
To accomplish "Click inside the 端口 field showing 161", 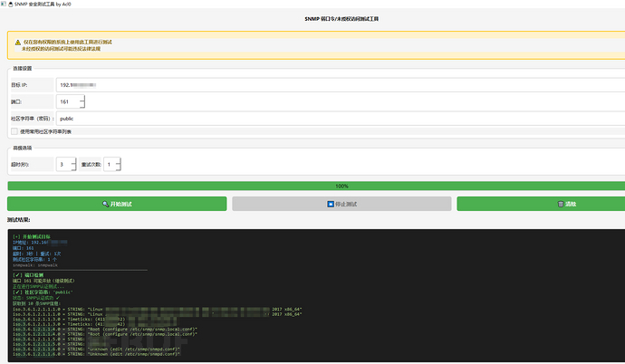I will pos(66,101).
